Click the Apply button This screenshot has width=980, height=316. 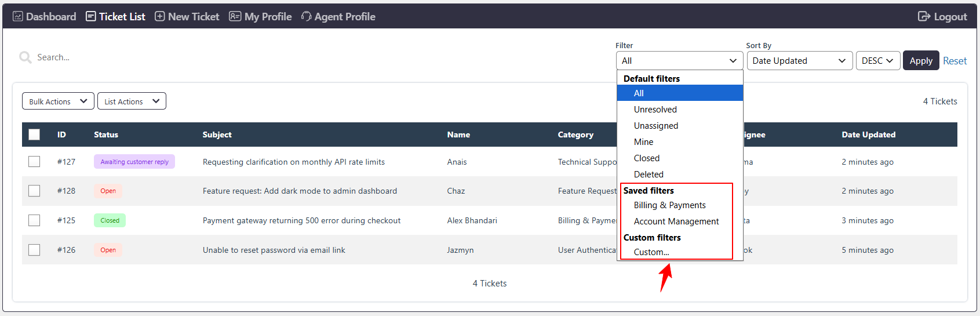pos(921,60)
